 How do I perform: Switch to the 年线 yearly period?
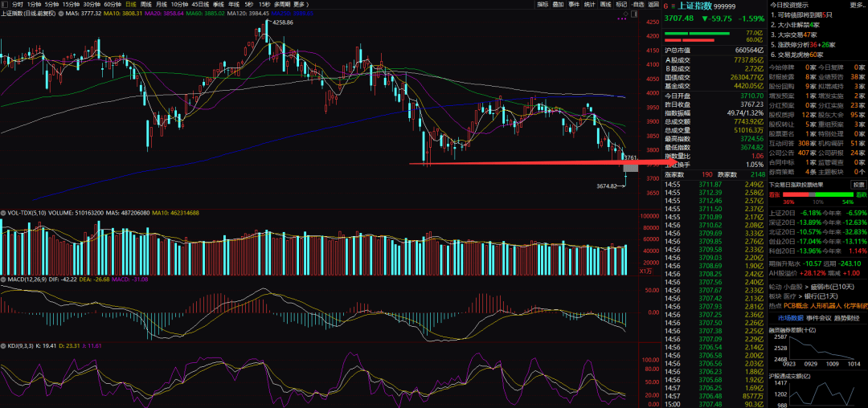point(234,5)
